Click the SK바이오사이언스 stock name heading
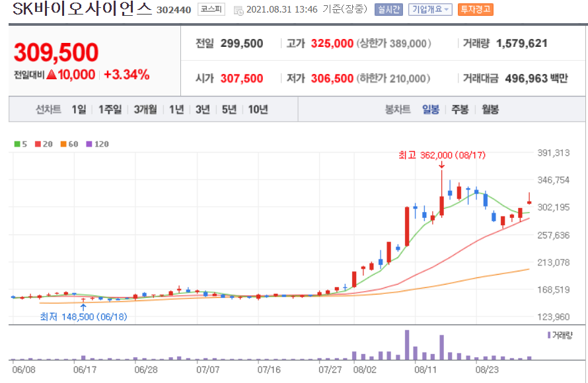Viewport: 588px width, 383px height. 82,9
